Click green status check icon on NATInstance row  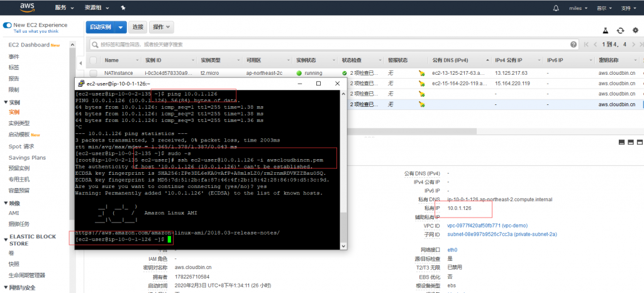[x=345, y=73]
